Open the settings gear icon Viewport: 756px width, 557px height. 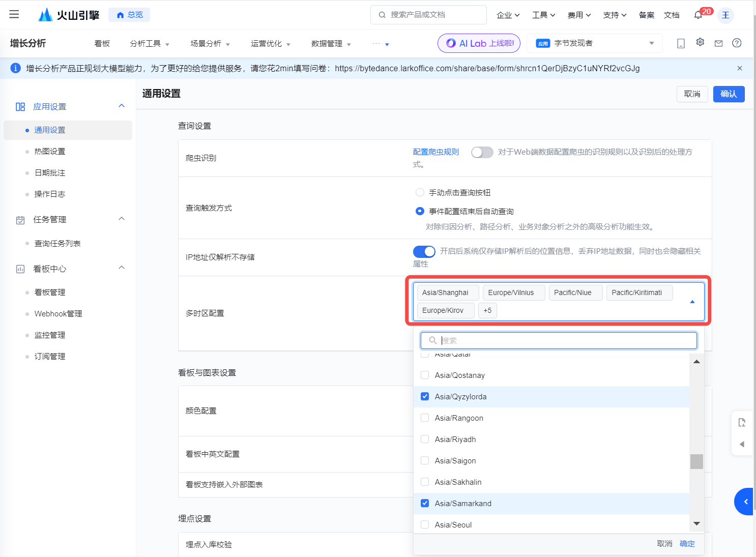coord(700,42)
